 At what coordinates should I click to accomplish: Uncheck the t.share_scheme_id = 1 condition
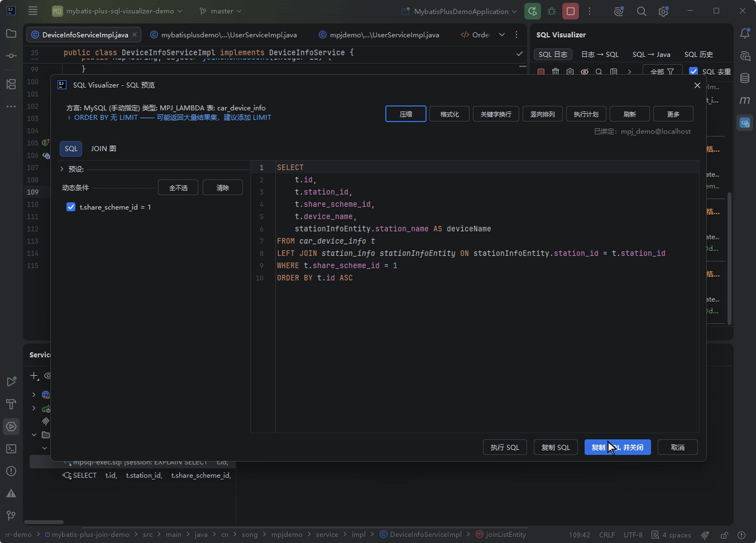[71, 207]
